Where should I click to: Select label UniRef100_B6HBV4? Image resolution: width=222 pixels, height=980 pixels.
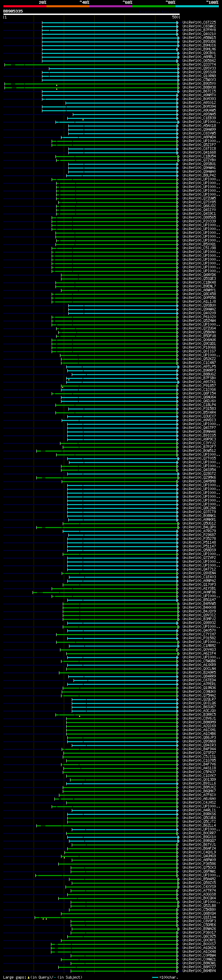[199, 971]
